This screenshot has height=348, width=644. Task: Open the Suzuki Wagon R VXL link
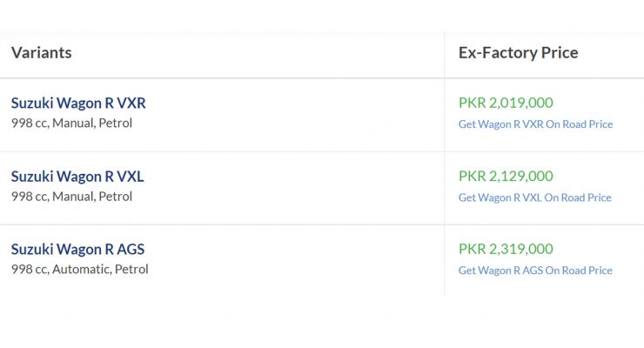pyautogui.click(x=77, y=177)
